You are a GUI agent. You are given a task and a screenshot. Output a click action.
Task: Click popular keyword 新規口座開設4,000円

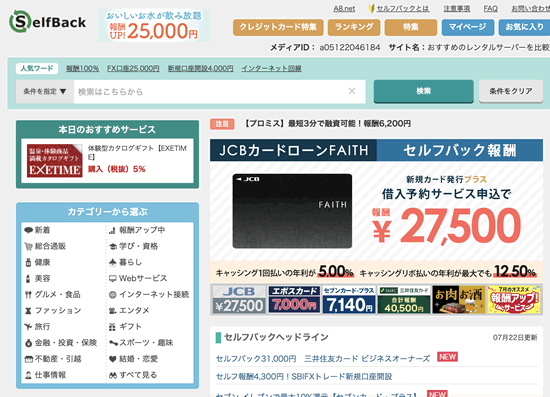pos(200,68)
